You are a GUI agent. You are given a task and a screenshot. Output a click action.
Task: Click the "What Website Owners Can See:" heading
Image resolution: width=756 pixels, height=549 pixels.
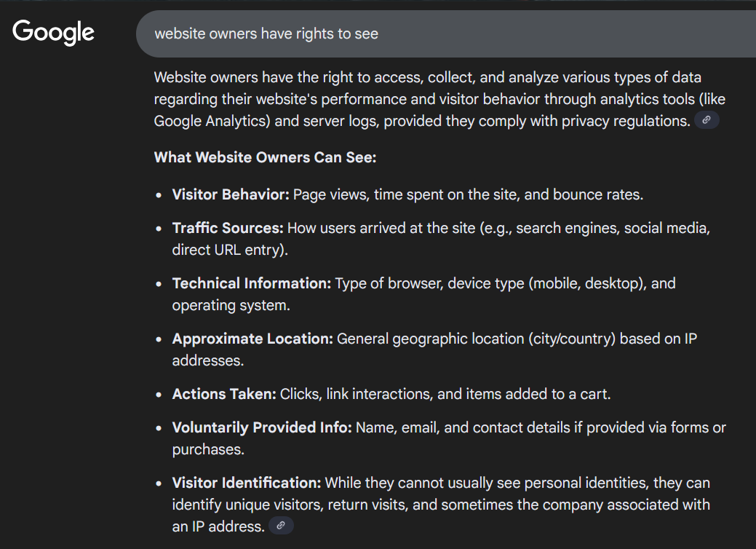[265, 158]
